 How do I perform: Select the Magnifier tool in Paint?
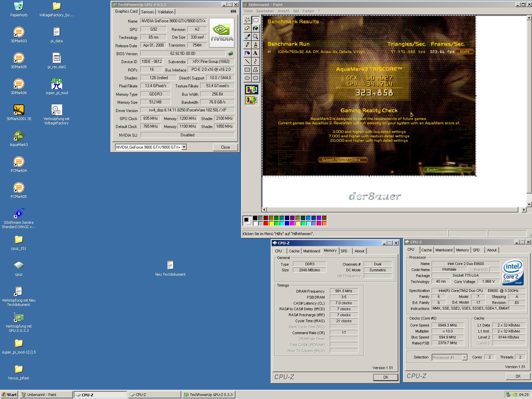(255, 37)
